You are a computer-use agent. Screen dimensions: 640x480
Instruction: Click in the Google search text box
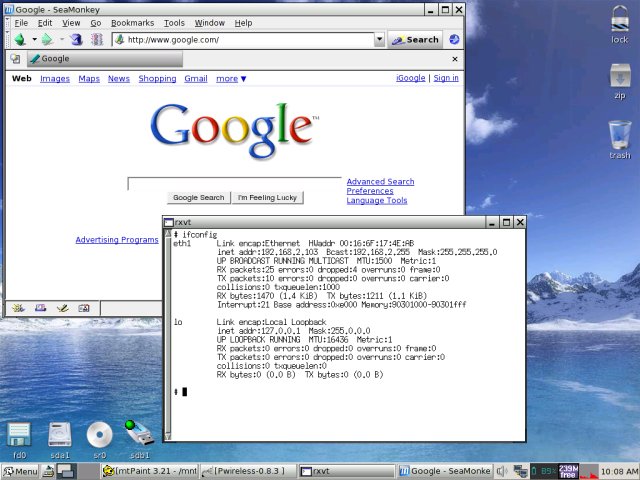pos(235,184)
